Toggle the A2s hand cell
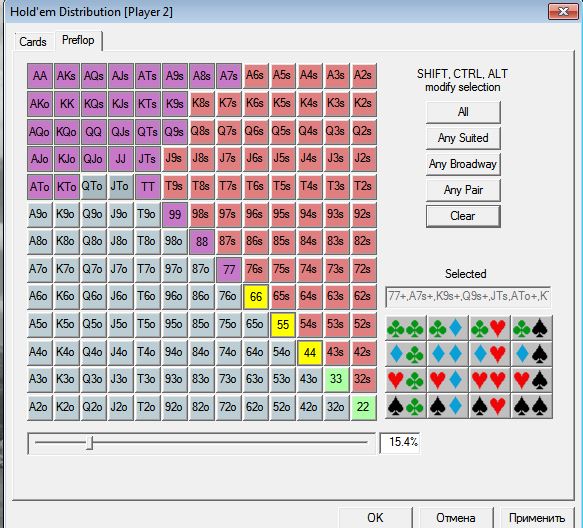The image size is (583, 528). coord(364,76)
